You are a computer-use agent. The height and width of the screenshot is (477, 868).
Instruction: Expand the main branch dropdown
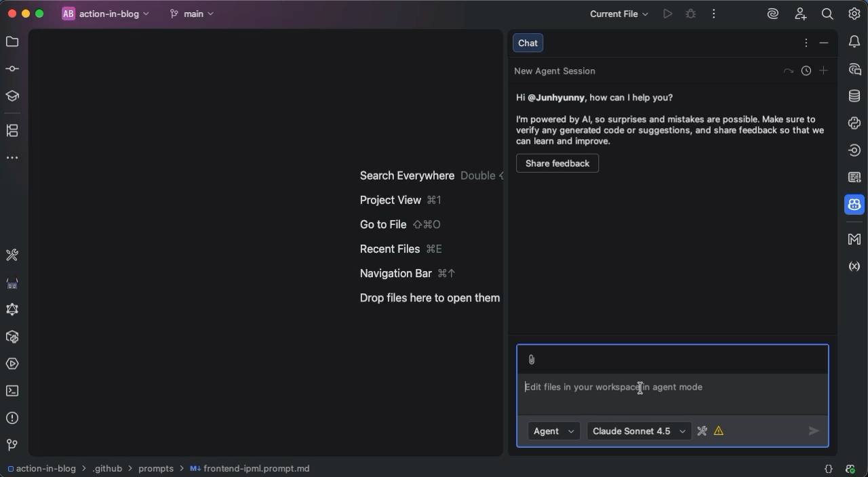(192, 14)
